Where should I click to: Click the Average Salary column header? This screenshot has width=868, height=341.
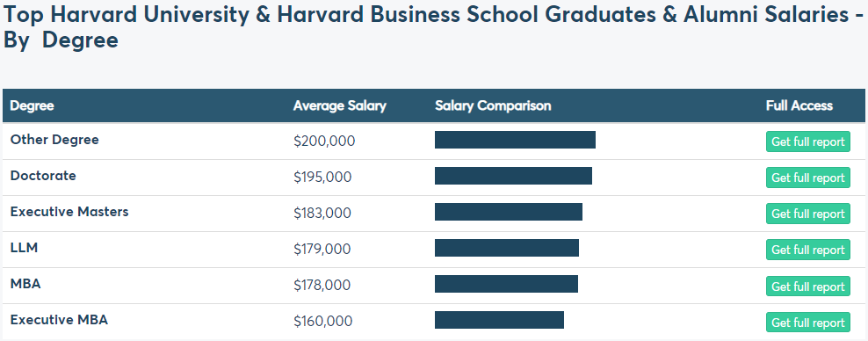pyautogui.click(x=339, y=105)
